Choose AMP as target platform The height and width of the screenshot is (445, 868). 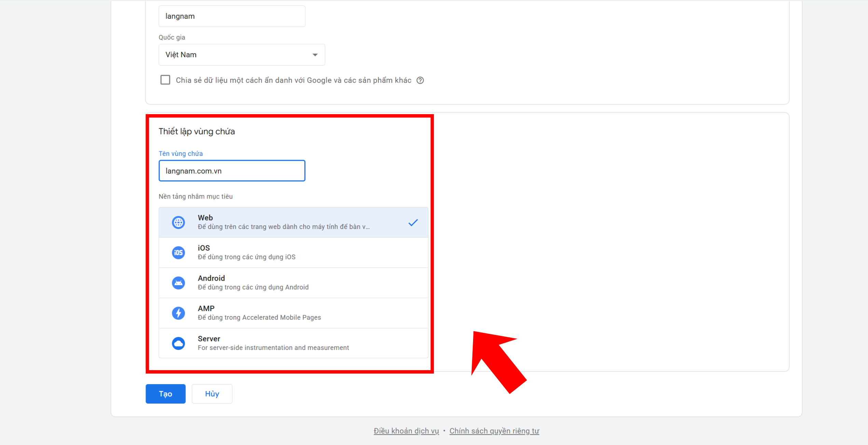(x=293, y=313)
